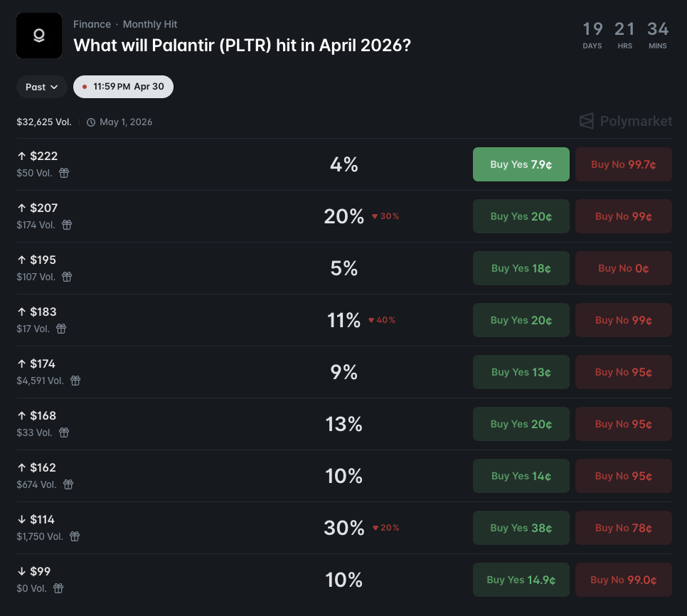Click the gift icon beside $17 Vol.
The width and height of the screenshot is (687, 616).
tap(62, 329)
